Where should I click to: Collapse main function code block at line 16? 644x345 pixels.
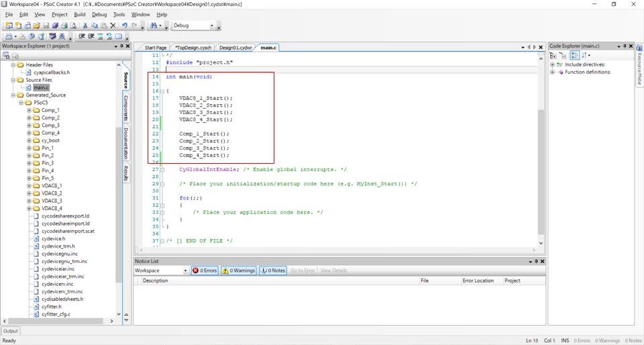(x=162, y=91)
